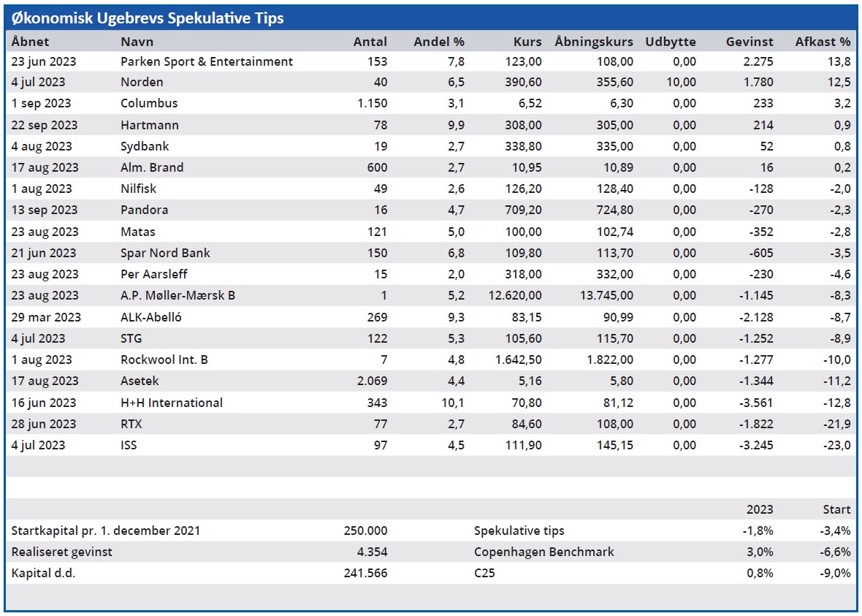Click the C25 benchmark label
Image resolution: width=862 pixels, height=616 pixels.
484,573
